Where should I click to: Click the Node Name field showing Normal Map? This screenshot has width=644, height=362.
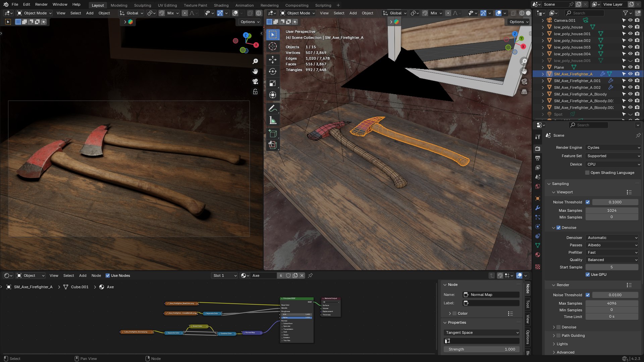pos(491,295)
